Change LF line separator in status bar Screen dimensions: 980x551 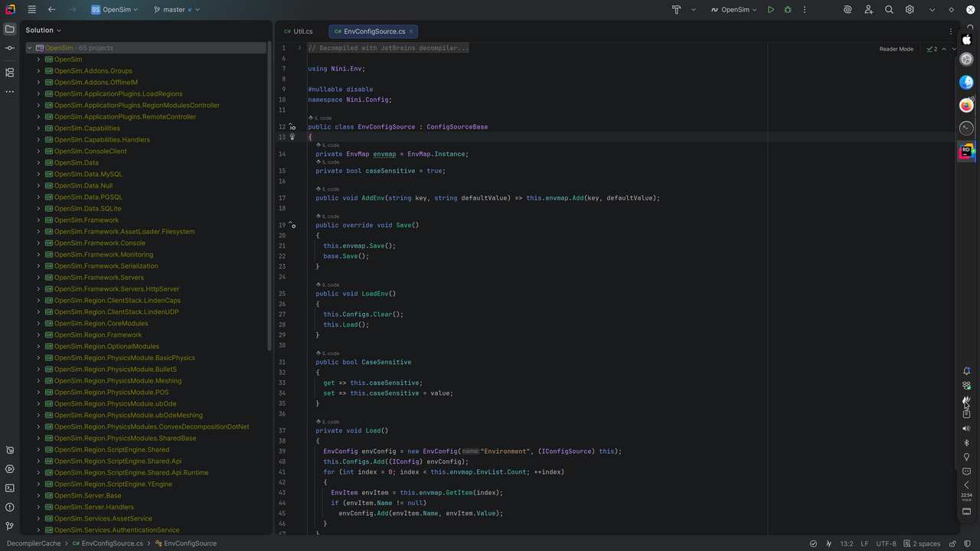(864, 543)
